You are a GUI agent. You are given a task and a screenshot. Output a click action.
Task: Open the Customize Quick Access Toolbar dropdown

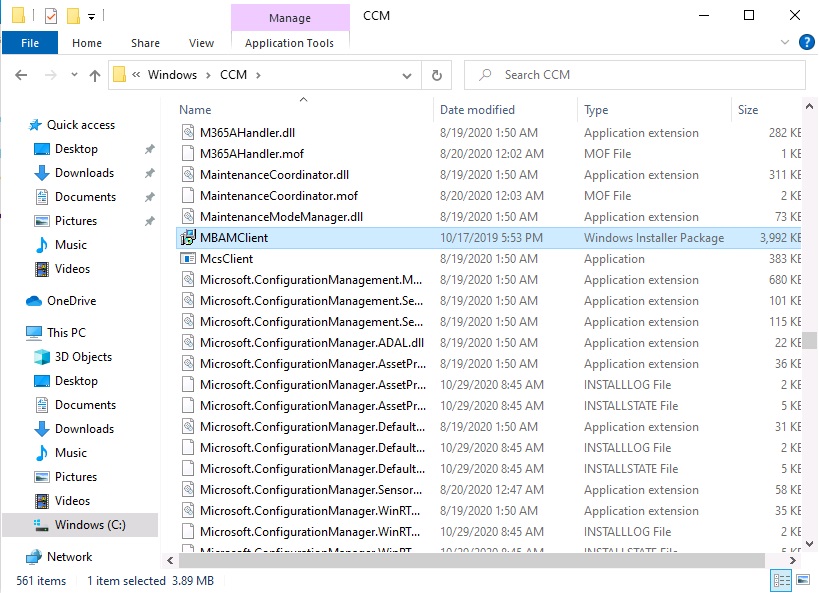[91, 17]
